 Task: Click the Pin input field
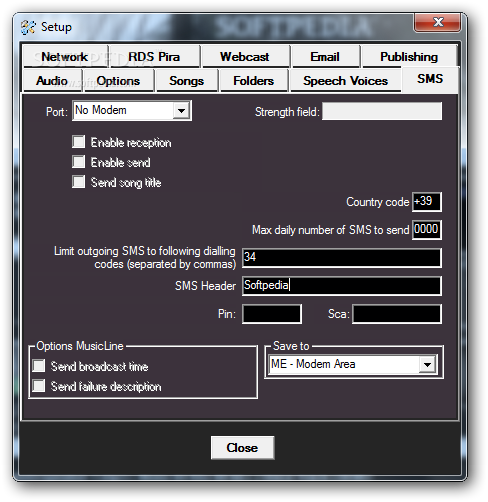click(x=272, y=314)
